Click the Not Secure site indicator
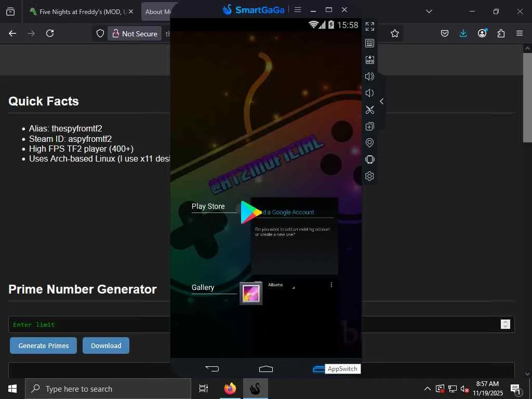This screenshot has width=532, height=399. (135, 34)
